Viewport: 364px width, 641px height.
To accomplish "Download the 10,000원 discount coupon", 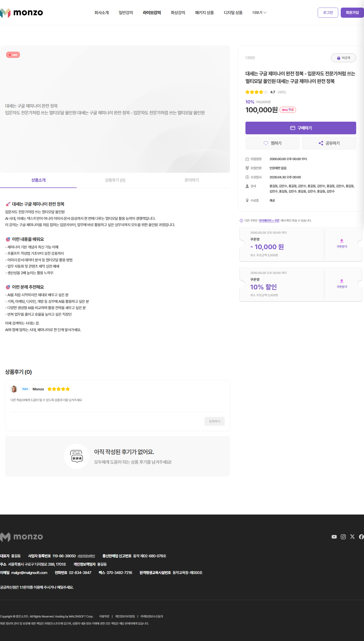I will click(342, 244).
